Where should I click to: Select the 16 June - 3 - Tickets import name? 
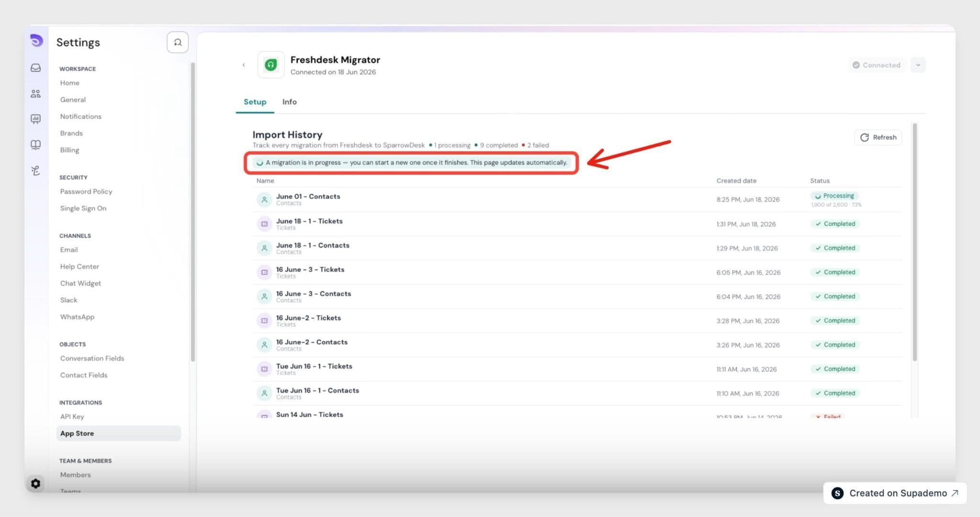point(310,270)
